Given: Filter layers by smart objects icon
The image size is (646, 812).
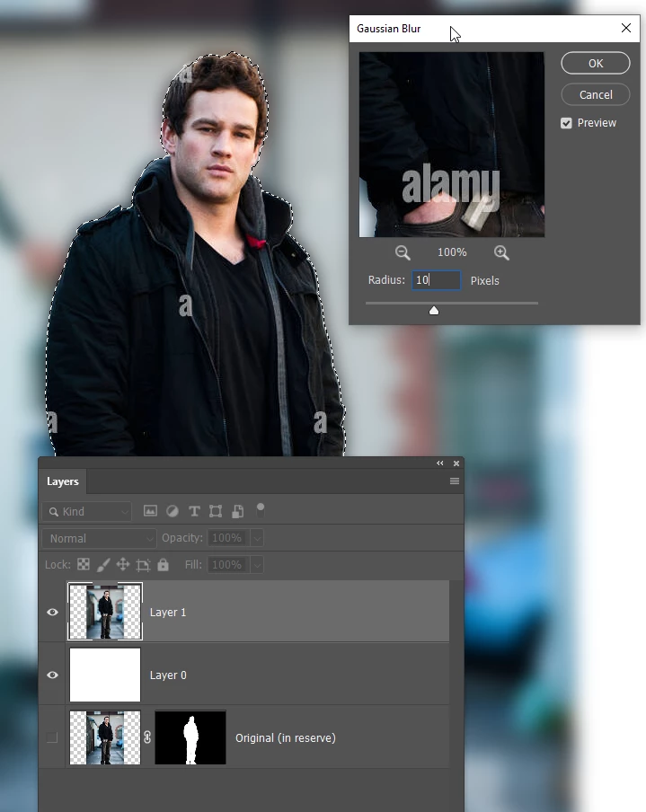Looking at the screenshot, I should pyautogui.click(x=237, y=512).
